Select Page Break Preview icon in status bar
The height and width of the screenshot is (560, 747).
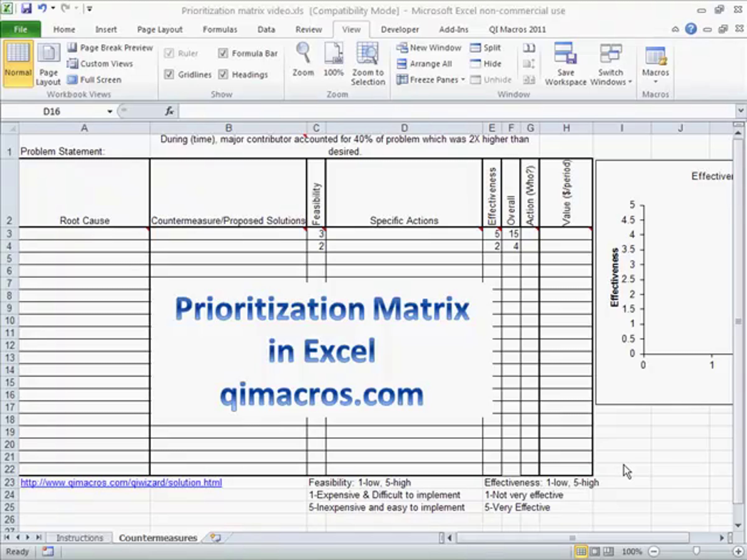coord(608,552)
